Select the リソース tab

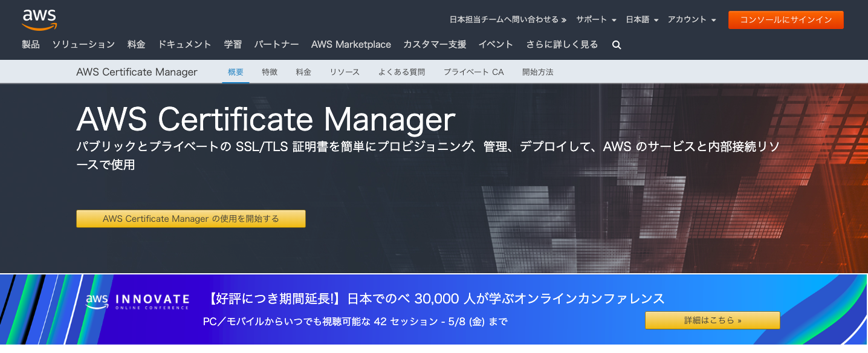coord(345,72)
